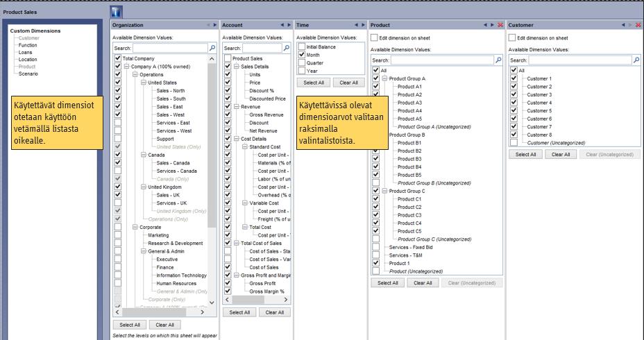Click the Account search magnifier icon
The height and width of the screenshot is (340, 644).
coord(287,48)
